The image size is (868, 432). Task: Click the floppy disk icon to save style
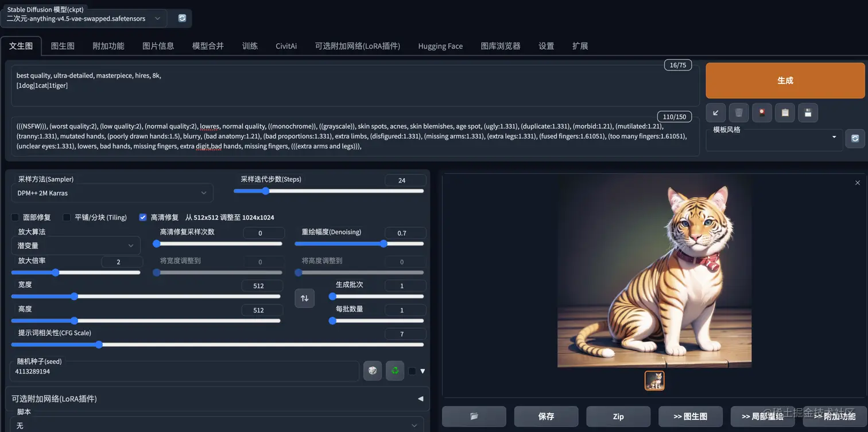coord(808,112)
